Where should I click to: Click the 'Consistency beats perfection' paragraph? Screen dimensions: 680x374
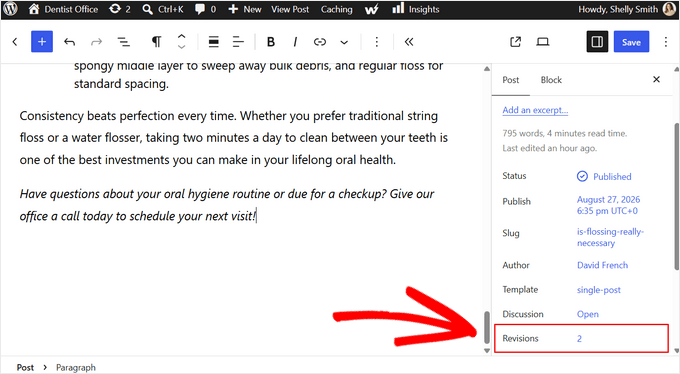[x=234, y=138]
